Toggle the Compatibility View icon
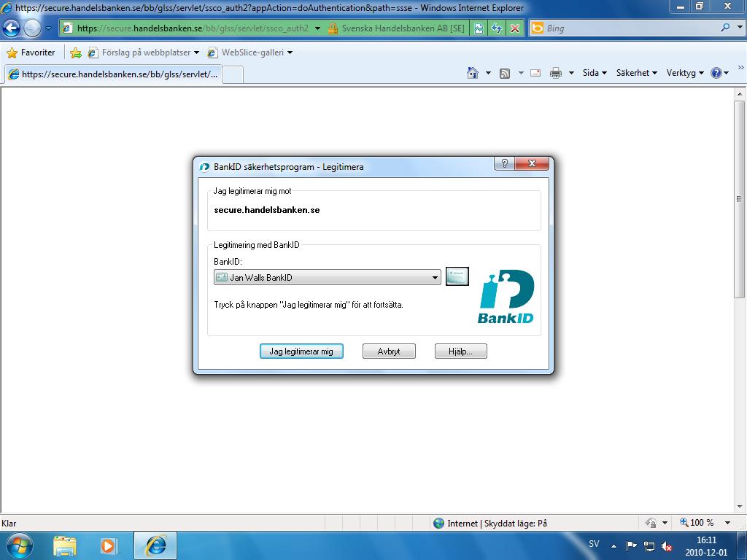Viewport: 747px width, 560px height. (479, 28)
